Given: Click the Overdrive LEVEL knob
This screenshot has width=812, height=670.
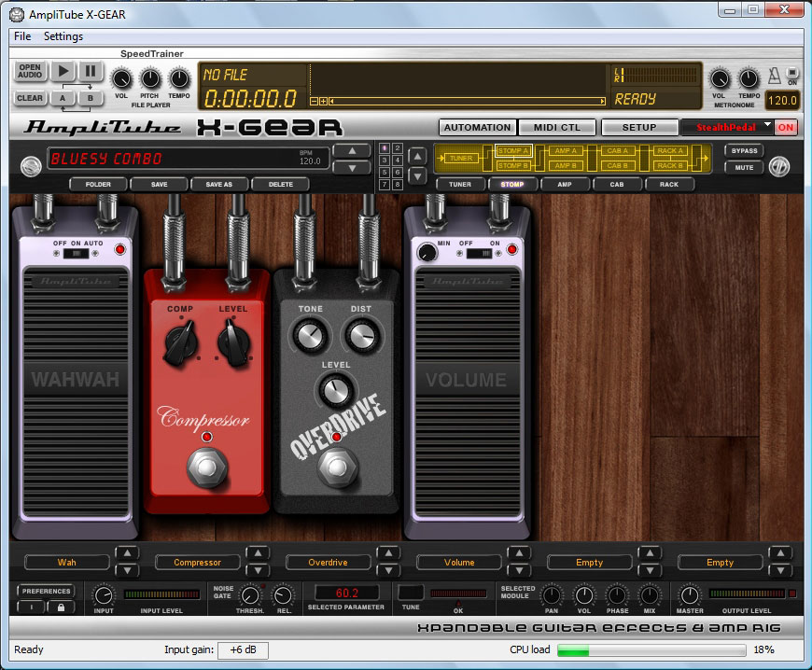Looking at the screenshot, I should click(x=336, y=390).
